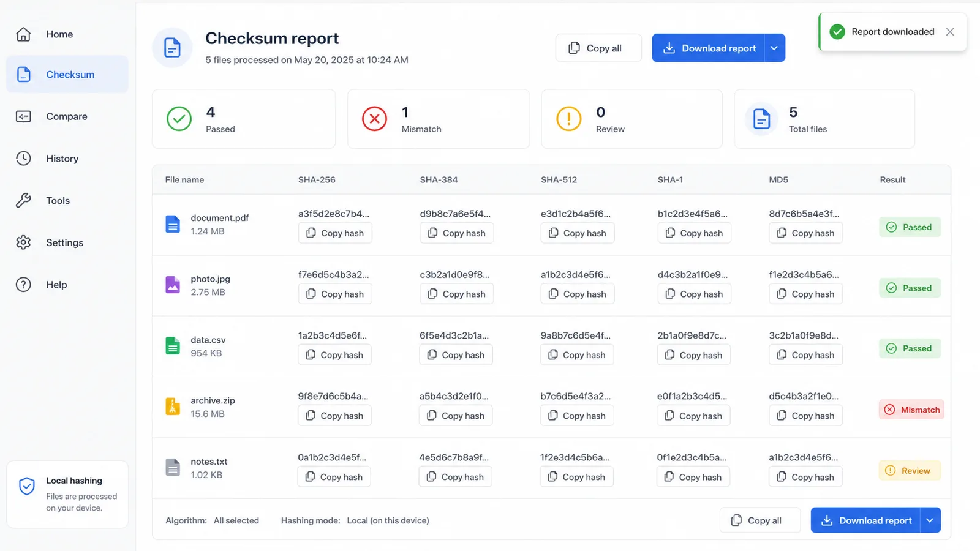Open the Home sidebar icon

tap(23, 34)
